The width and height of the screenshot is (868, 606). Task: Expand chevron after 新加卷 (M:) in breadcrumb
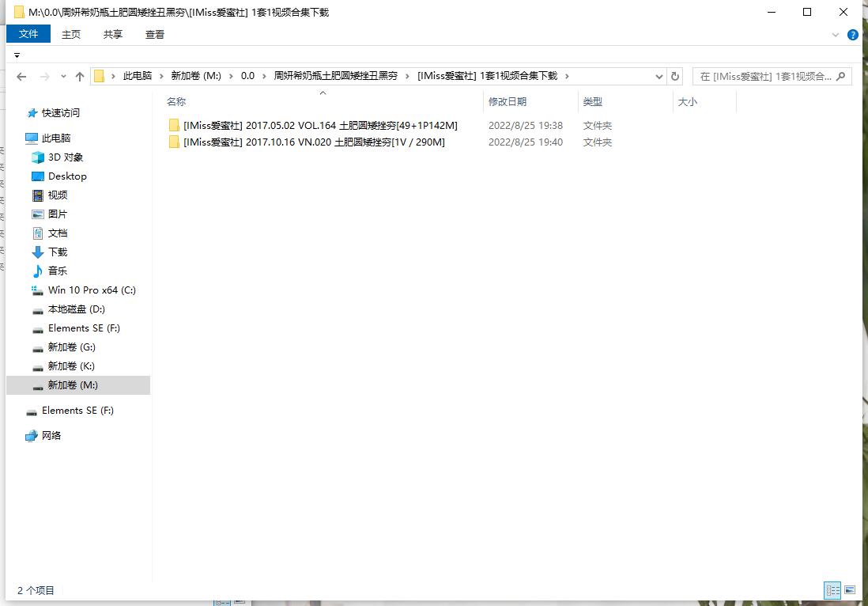click(x=231, y=76)
